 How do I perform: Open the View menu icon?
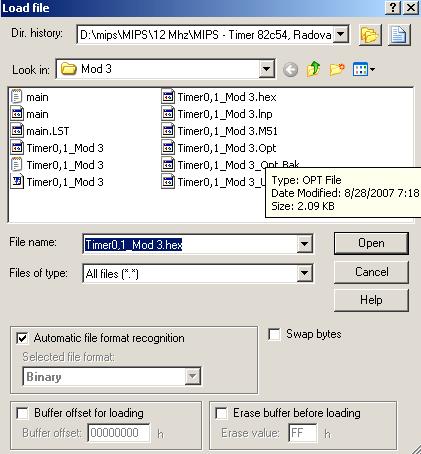tap(364, 69)
